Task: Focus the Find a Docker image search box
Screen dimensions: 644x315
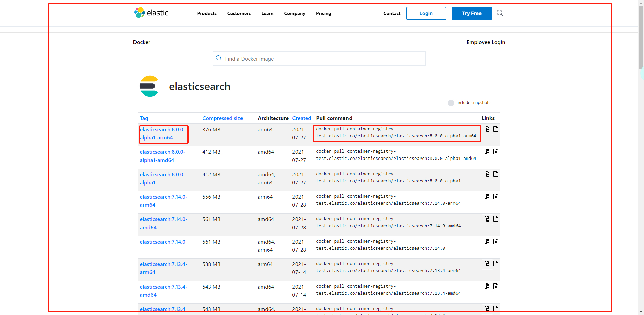Action: pos(319,59)
